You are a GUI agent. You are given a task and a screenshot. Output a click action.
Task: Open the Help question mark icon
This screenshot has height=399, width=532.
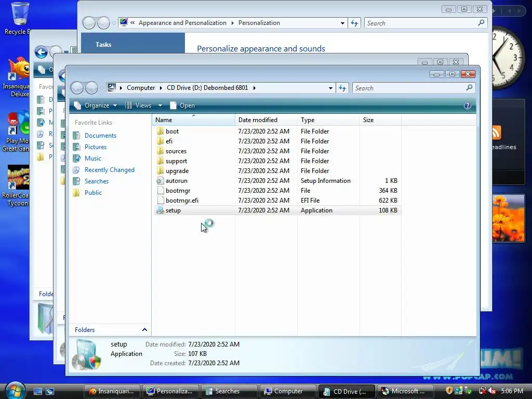(x=467, y=105)
